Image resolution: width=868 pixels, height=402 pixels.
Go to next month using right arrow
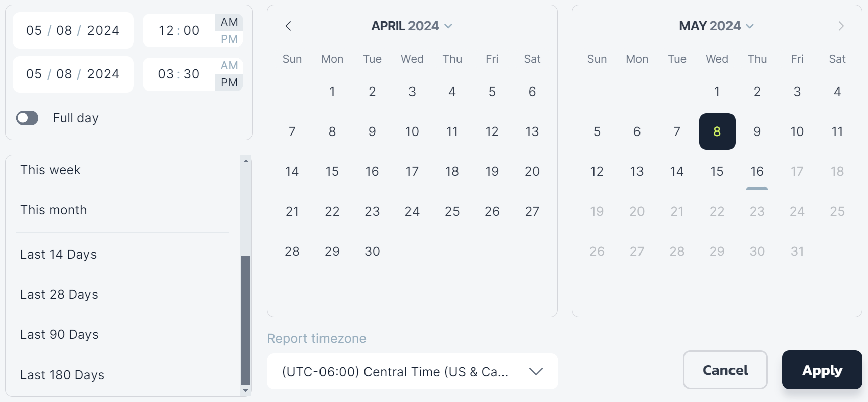841,26
